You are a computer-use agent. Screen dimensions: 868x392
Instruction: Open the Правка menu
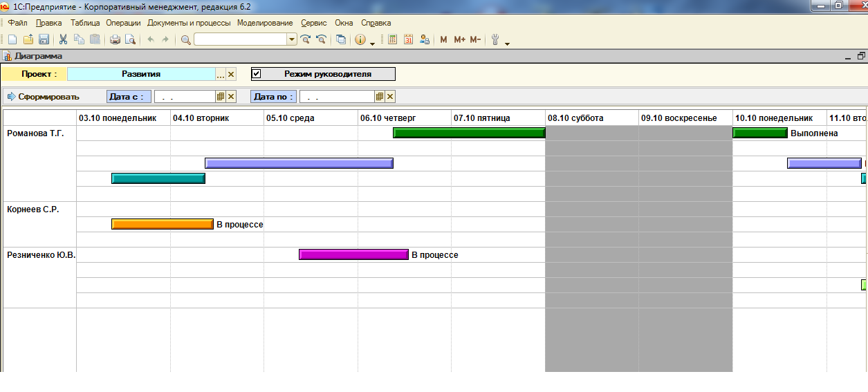pyautogui.click(x=48, y=23)
